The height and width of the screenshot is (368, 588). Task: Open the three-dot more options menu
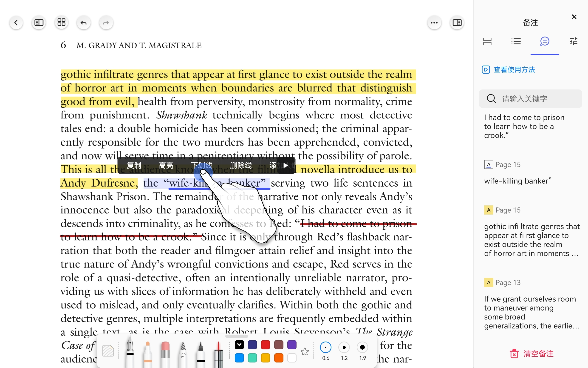[x=434, y=23]
